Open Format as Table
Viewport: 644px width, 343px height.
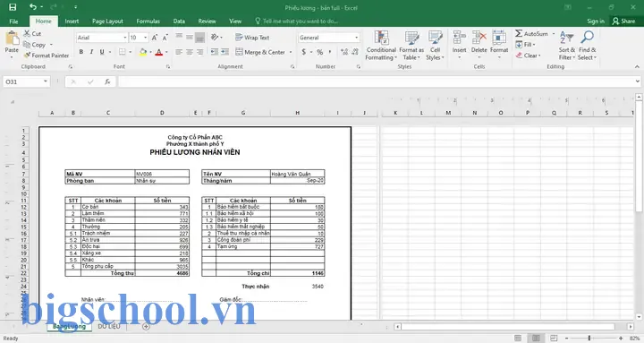tap(411, 46)
